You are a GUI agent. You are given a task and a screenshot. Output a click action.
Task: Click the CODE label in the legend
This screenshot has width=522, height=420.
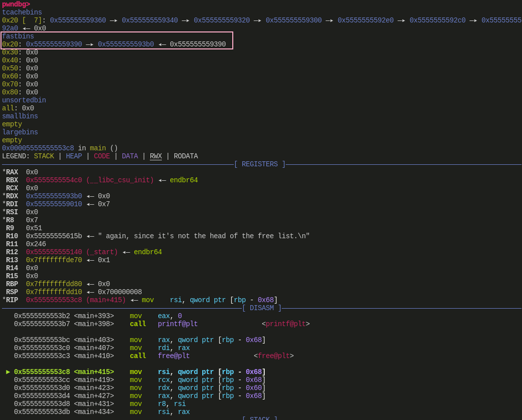[102, 156]
